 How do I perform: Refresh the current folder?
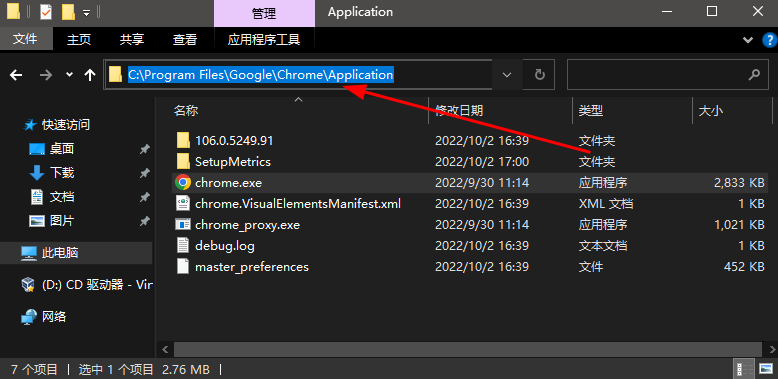point(539,75)
